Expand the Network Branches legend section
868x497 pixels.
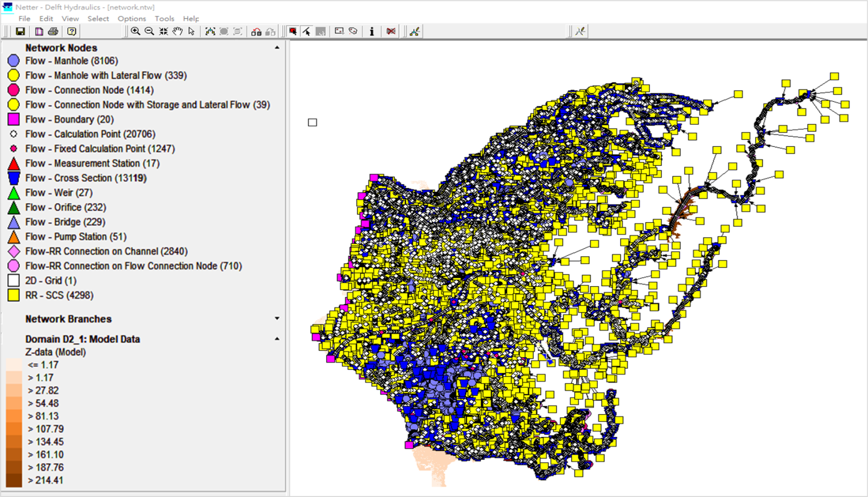tap(277, 319)
